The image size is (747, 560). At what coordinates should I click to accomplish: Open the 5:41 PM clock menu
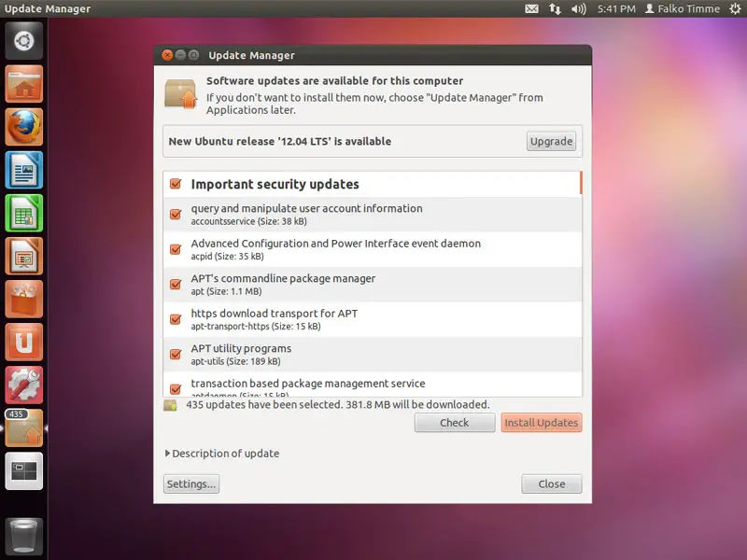coord(616,8)
